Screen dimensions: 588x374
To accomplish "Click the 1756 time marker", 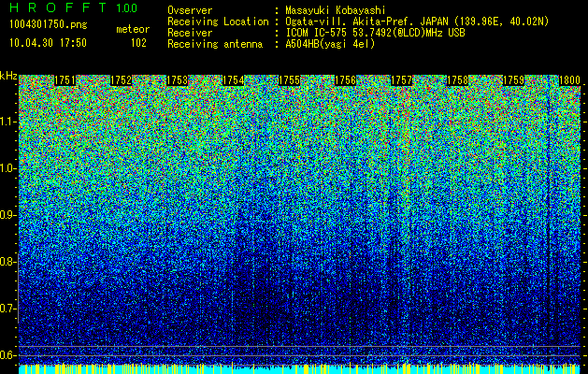I will (345, 80).
